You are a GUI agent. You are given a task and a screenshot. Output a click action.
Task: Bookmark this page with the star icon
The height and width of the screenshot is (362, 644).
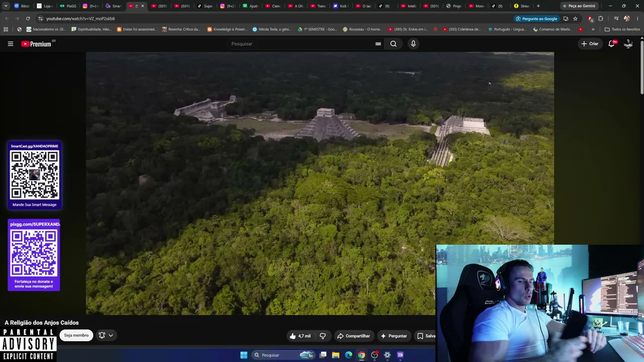[575, 19]
